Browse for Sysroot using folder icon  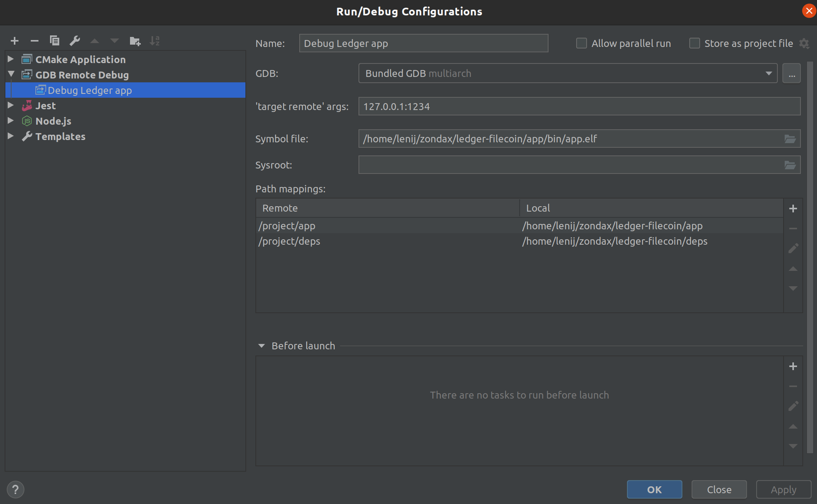click(790, 165)
